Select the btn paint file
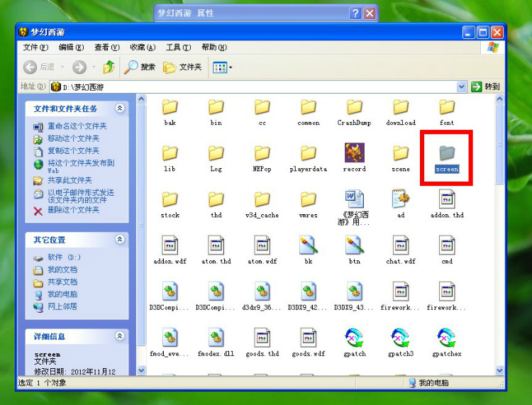Image resolution: width=532 pixels, height=405 pixels. click(354, 250)
